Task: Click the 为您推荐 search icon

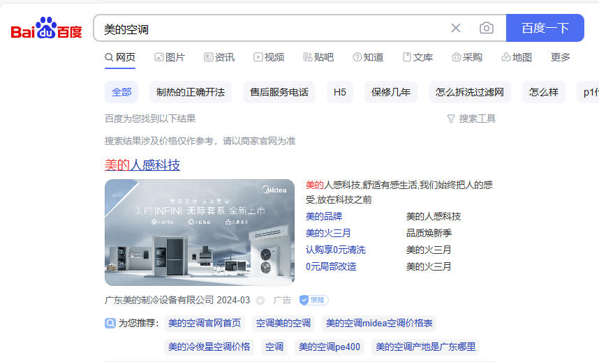Action: point(110,323)
